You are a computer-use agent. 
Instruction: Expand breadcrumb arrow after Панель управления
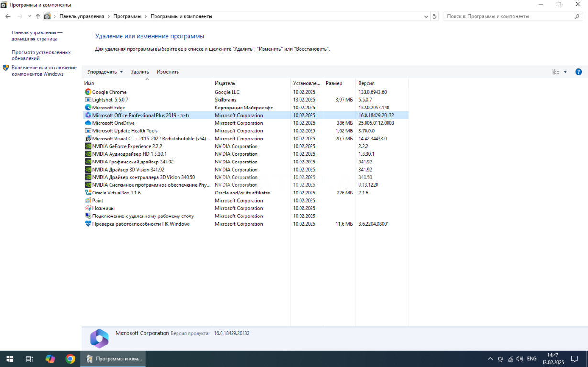point(109,16)
